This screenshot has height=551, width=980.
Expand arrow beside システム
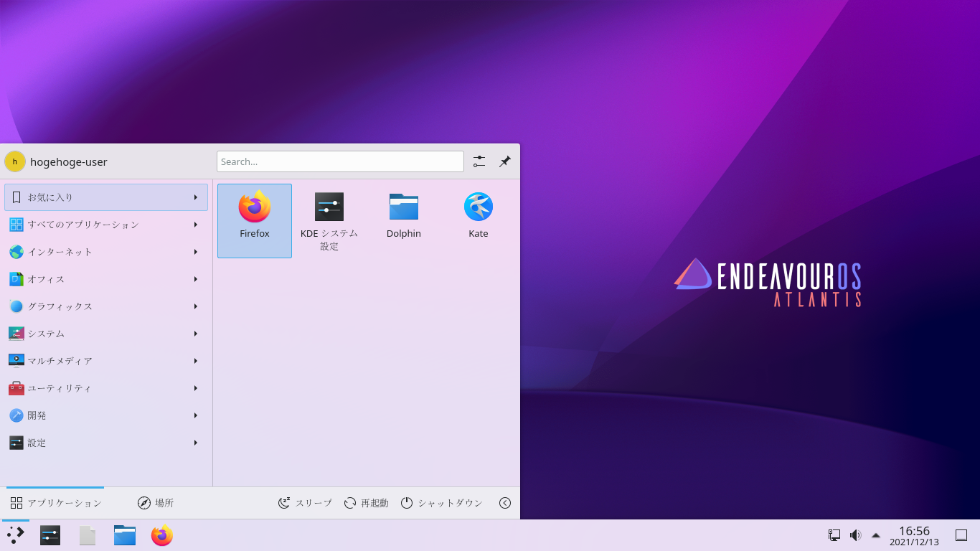pos(196,334)
